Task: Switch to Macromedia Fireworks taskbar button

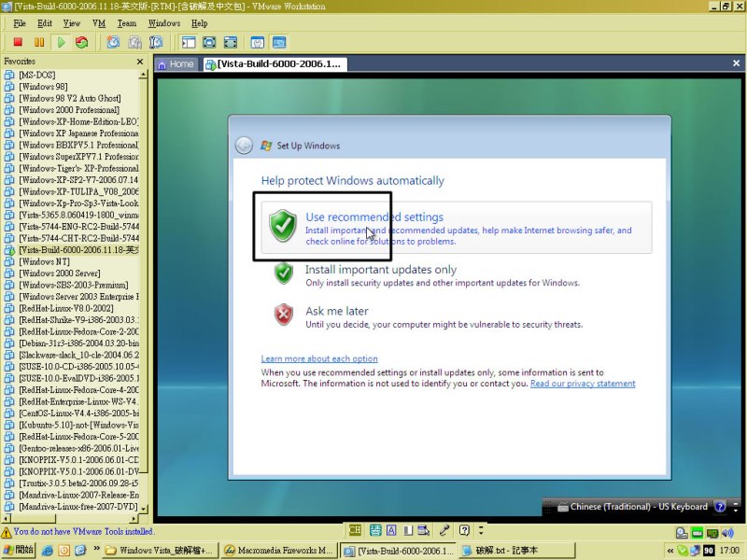Action: point(279,551)
